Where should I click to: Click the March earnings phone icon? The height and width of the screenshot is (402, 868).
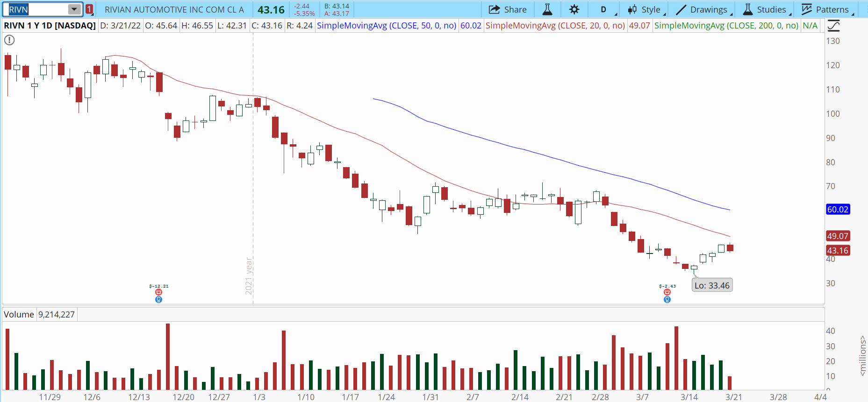pyautogui.click(x=667, y=292)
